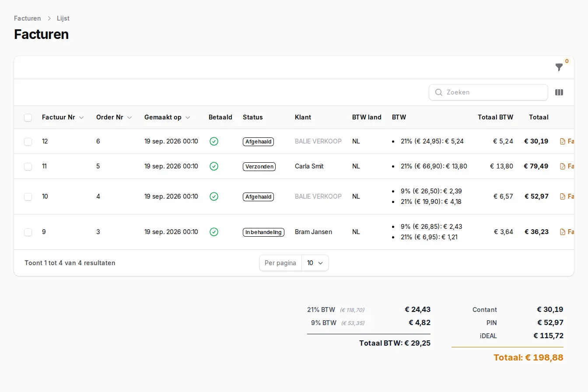Select all invoices with the header checkbox
The width and height of the screenshot is (588, 392).
[28, 117]
